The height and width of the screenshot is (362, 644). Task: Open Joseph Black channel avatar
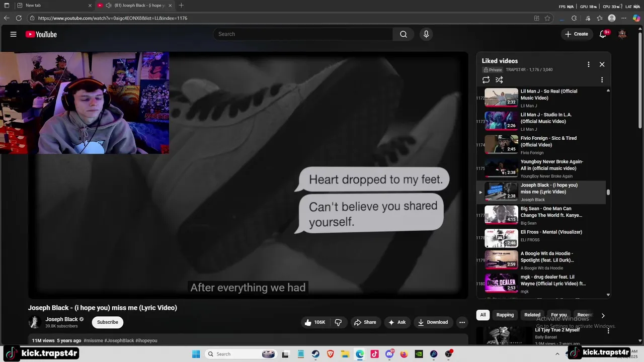(35, 322)
